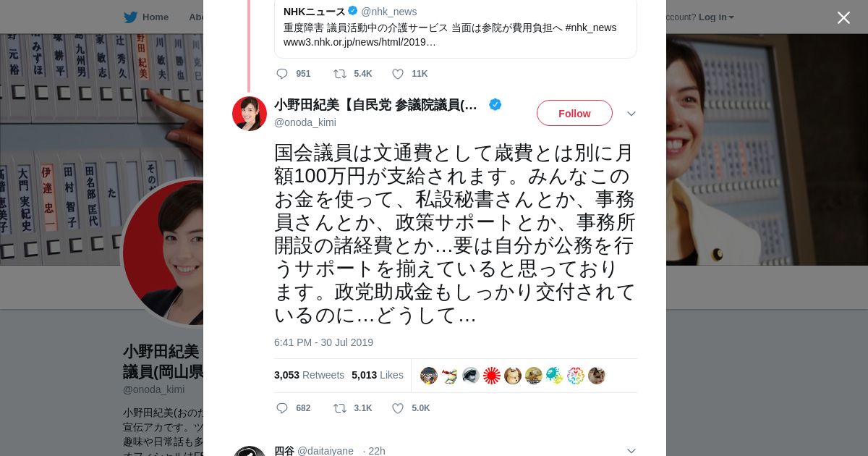Click the Twitter bird Home icon

131,17
